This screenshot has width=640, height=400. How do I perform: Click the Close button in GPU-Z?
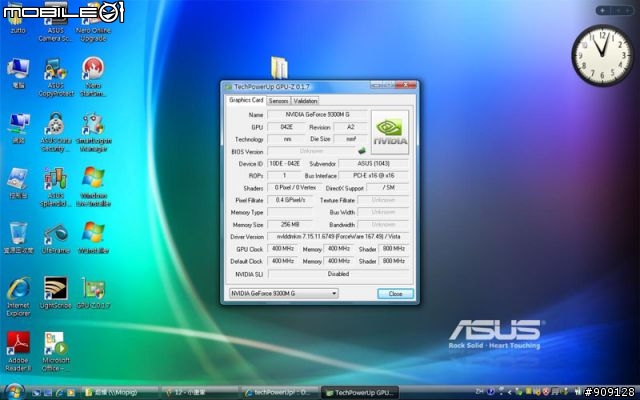pyautogui.click(x=395, y=293)
